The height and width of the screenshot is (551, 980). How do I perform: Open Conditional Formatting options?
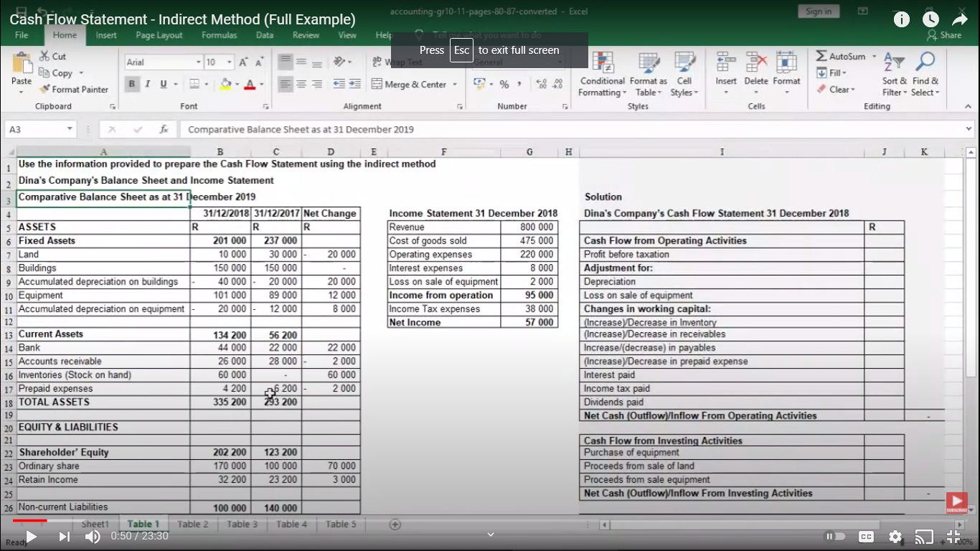tap(602, 75)
